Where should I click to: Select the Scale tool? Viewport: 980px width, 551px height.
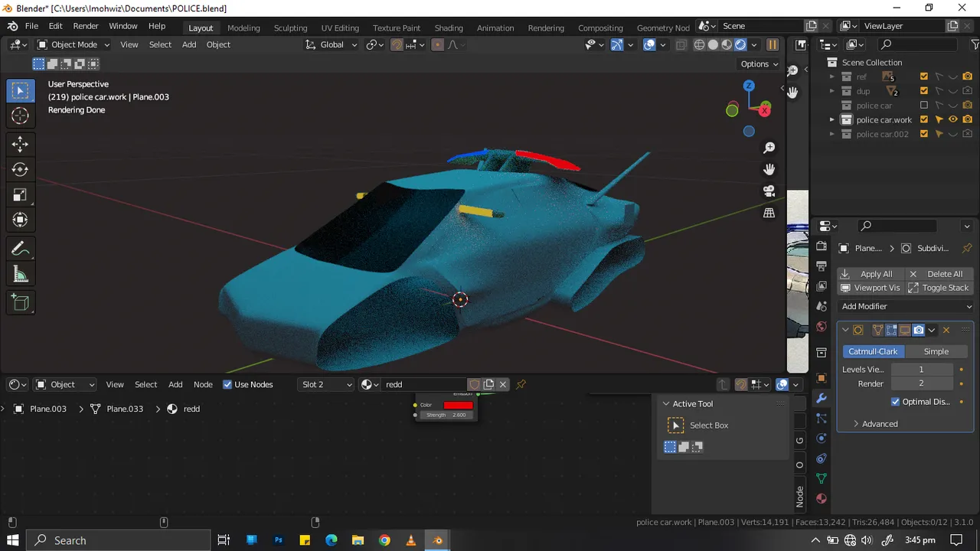21,195
